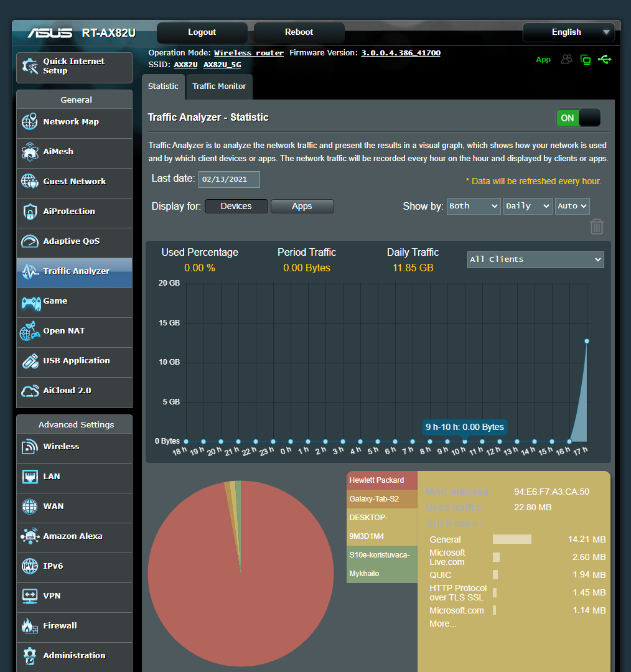Click the 'Microsoft.com' app row

pos(516,610)
